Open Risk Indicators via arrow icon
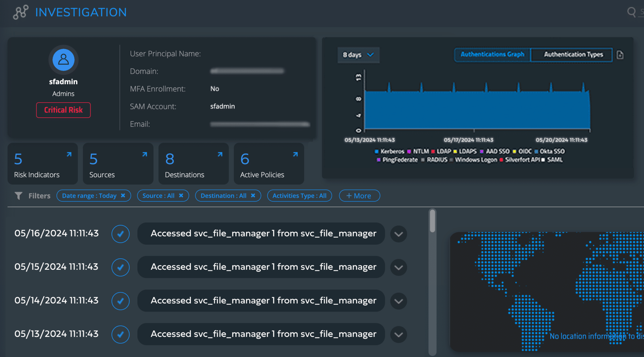The height and width of the screenshot is (357, 644). 69,155
